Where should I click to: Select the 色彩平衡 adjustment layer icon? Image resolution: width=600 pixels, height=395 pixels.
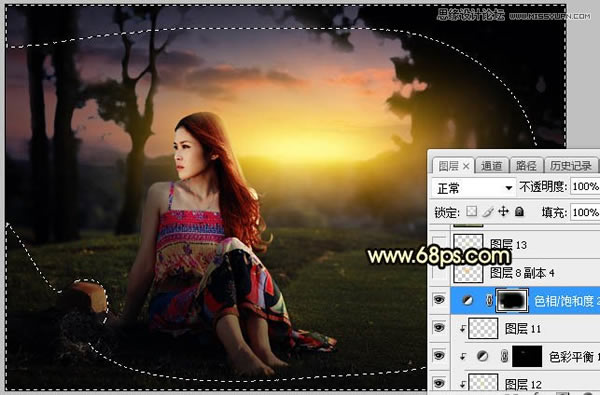(483, 356)
